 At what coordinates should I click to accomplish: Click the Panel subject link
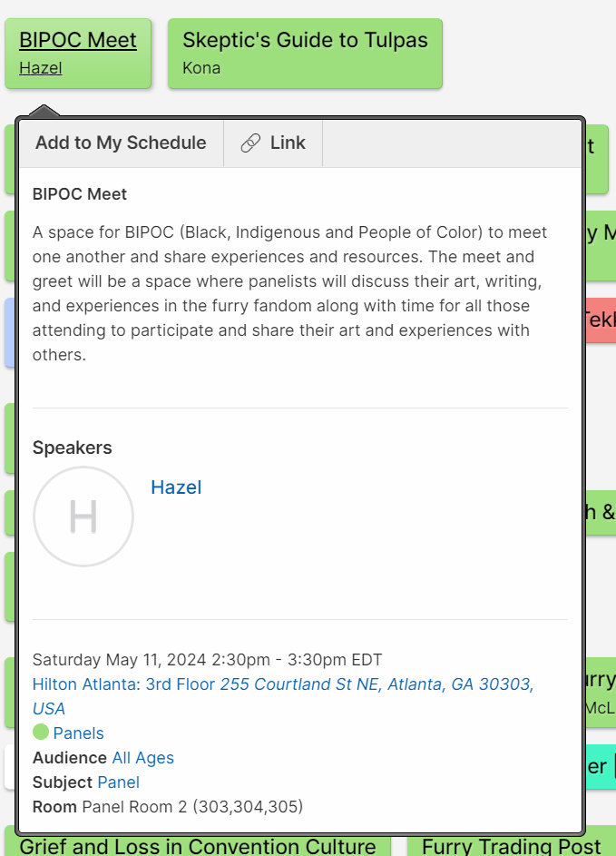[118, 782]
